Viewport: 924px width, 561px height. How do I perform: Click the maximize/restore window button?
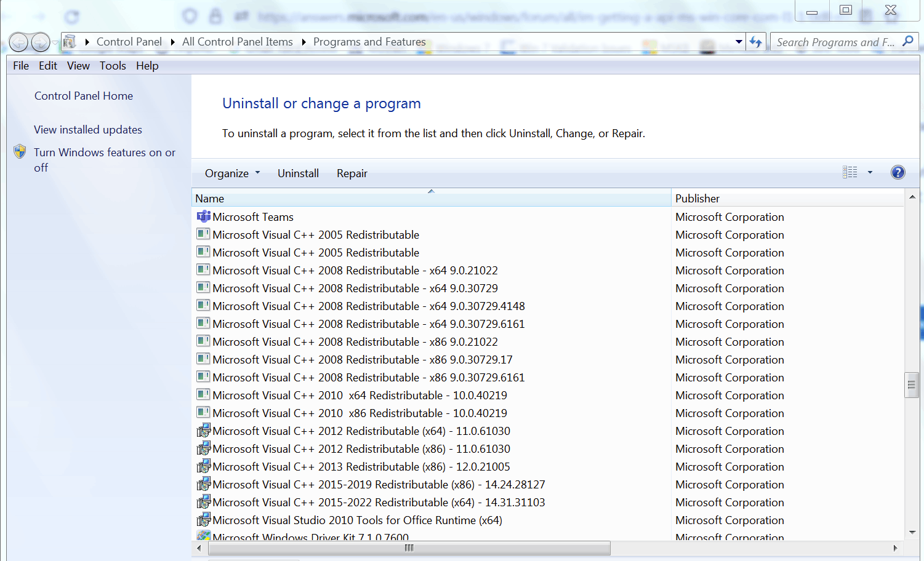tap(846, 10)
